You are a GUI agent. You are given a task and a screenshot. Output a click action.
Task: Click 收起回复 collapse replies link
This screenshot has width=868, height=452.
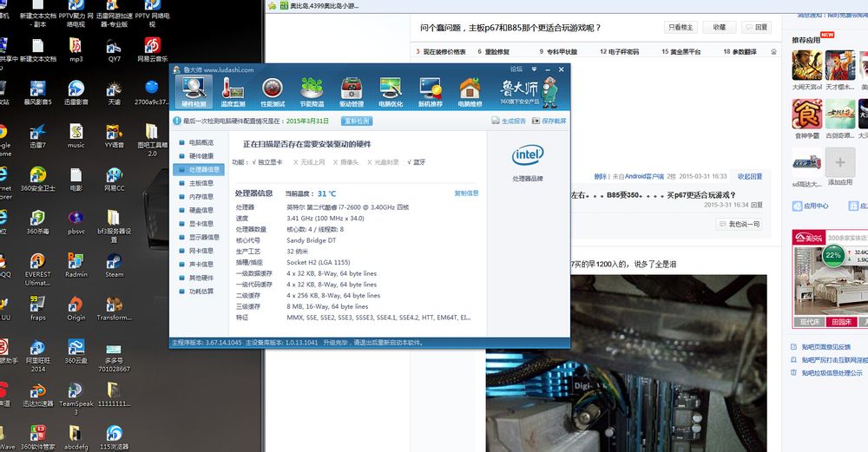click(750, 176)
